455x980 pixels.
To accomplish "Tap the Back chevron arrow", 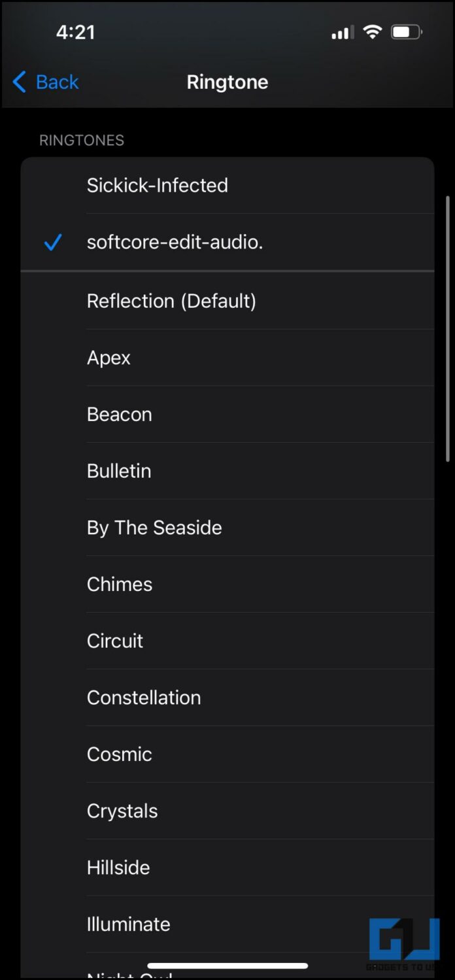I will [x=20, y=82].
